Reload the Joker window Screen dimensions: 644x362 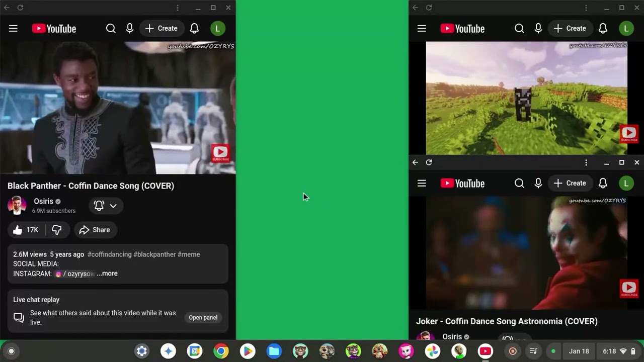pyautogui.click(x=429, y=162)
